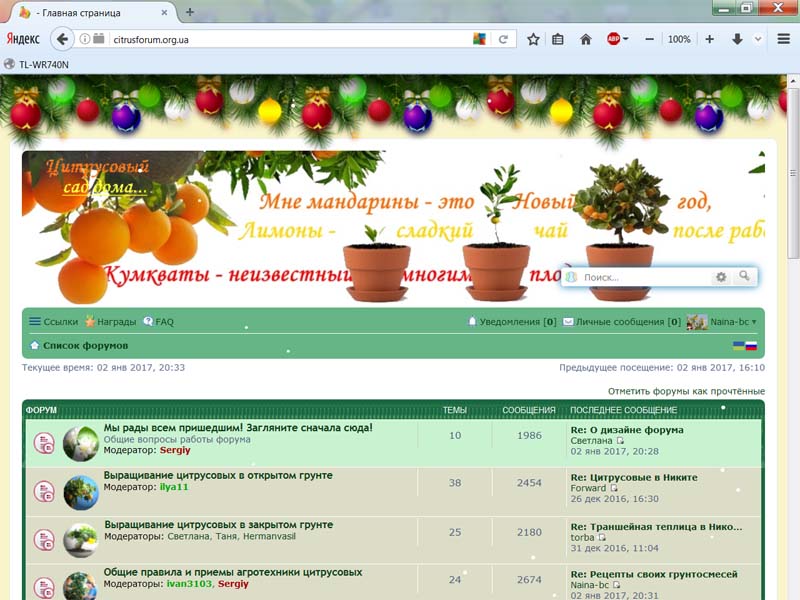Open a new browser tab

point(190,12)
